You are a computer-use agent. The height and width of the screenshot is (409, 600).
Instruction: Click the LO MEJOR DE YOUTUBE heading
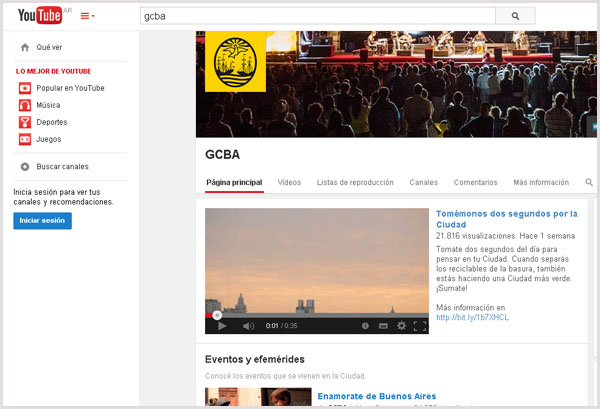point(54,72)
